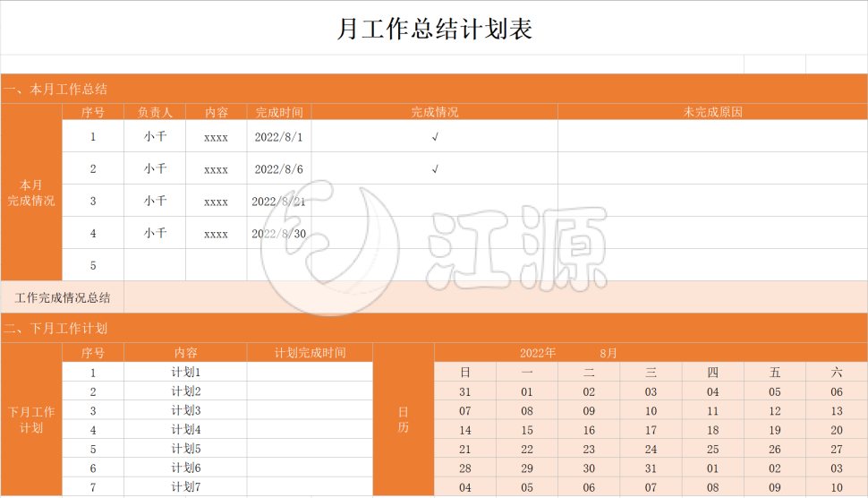The image size is (868, 498).
Task: Click date cell 2022/8/1
Action: 279,137
